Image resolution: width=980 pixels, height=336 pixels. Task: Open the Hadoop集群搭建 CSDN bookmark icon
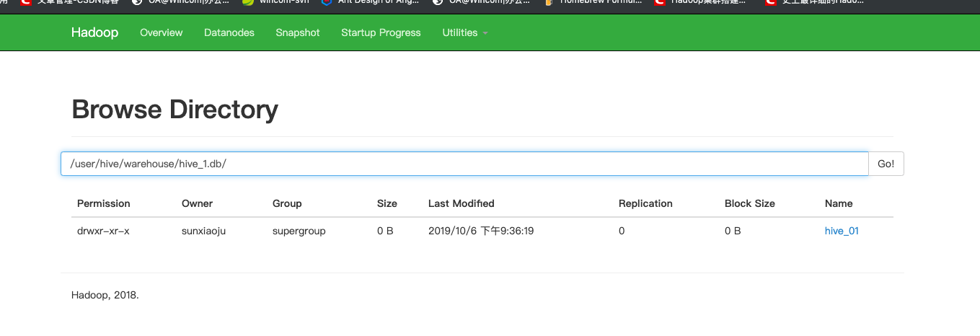pyautogui.click(x=660, y=2)
